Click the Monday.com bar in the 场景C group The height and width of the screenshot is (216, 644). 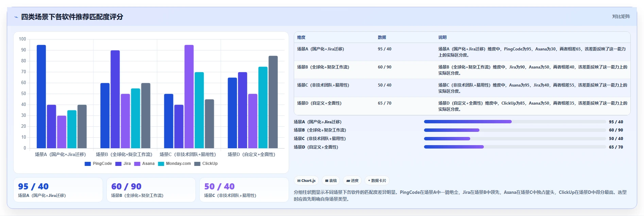pyautogui.click(x=199, y=110)
